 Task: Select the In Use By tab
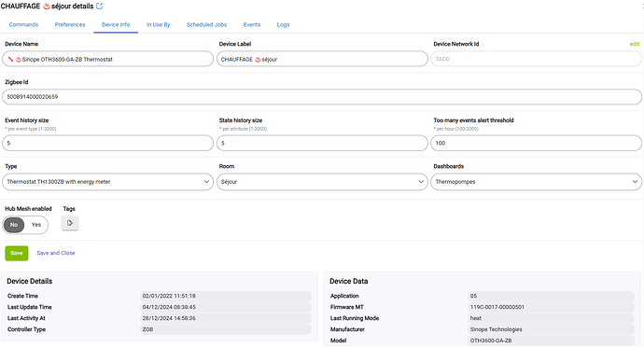click(x=158, y=24)
